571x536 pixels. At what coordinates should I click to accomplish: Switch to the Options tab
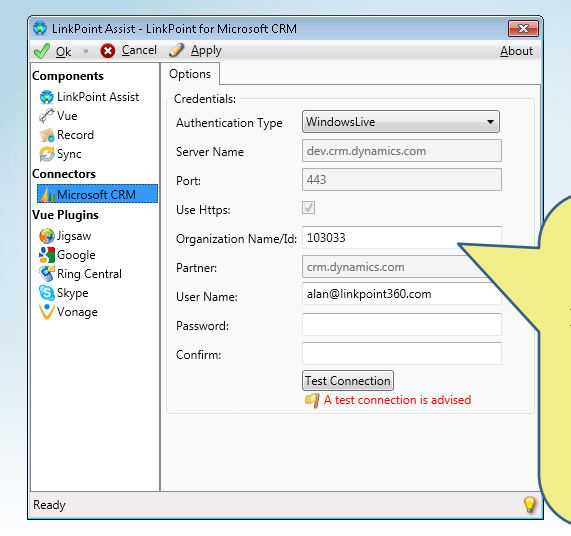[x=190, y=74]
